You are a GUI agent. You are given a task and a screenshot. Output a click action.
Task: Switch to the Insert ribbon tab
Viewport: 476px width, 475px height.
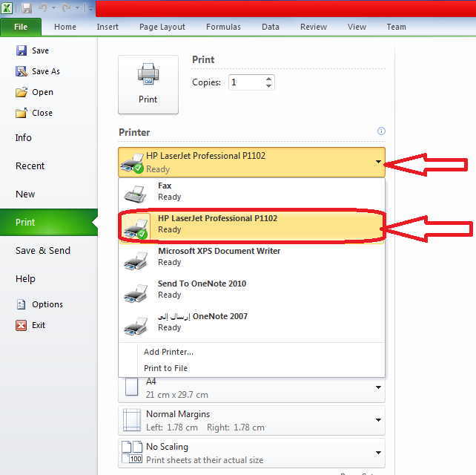[108, 27]
